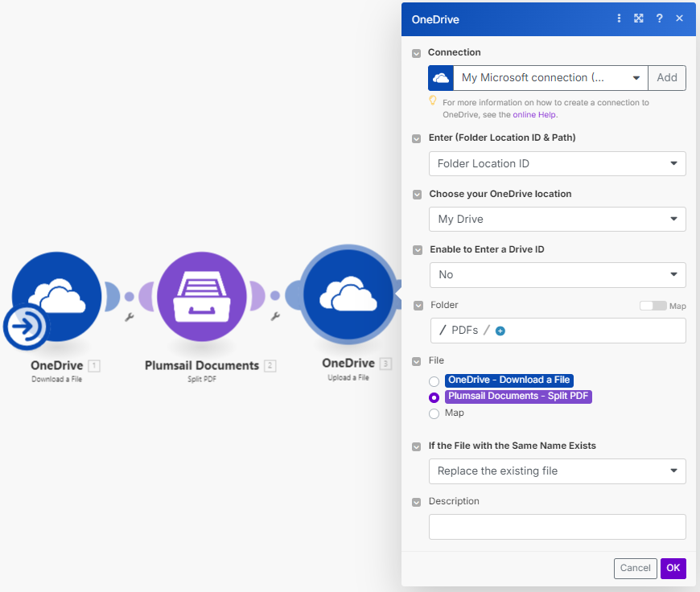Click module number 2 badge next to Plumsail Documents
This screenshot has width=700, height=592.
[270, 366]
